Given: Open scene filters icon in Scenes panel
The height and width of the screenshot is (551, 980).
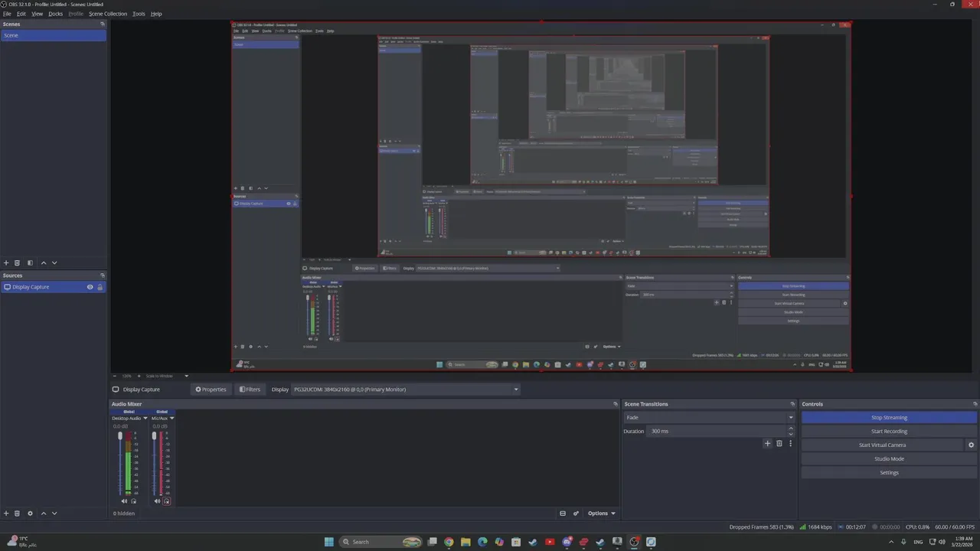Looking at the screenshot, I should (30, 263).
